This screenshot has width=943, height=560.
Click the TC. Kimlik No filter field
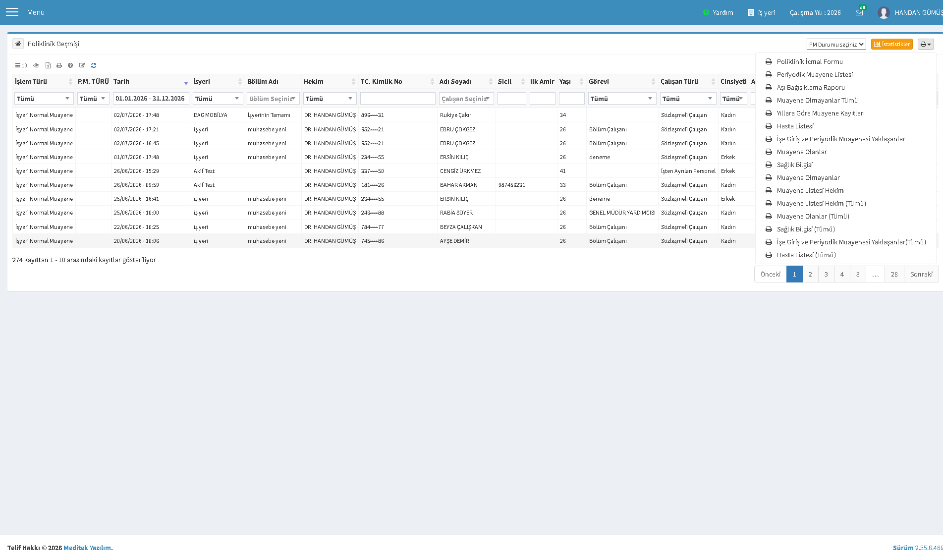pyautogui.click(x=397, y=99)
